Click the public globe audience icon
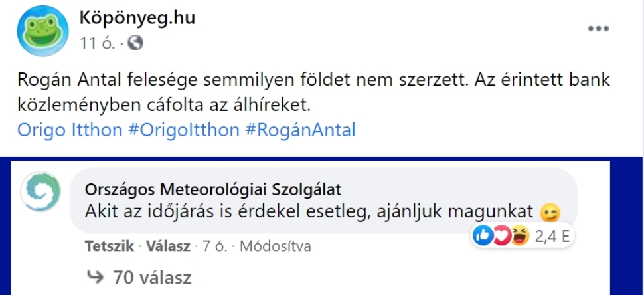 tap(135, 44)
